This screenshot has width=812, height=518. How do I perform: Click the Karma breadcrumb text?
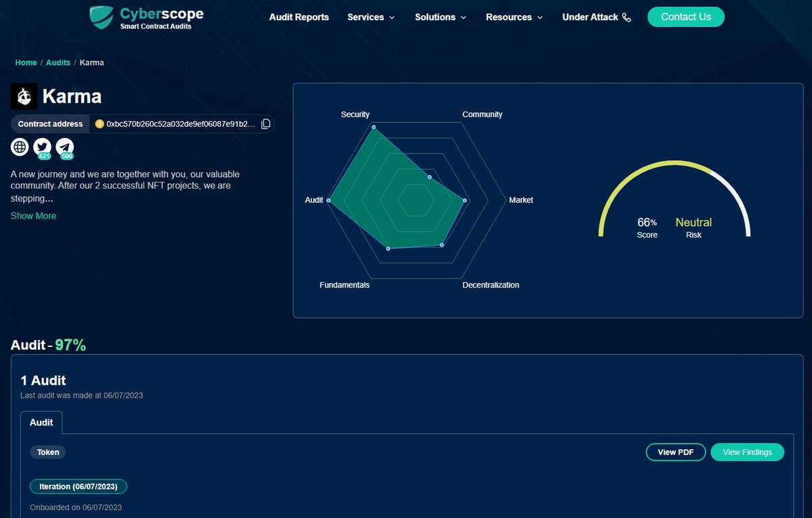[92, 62]
